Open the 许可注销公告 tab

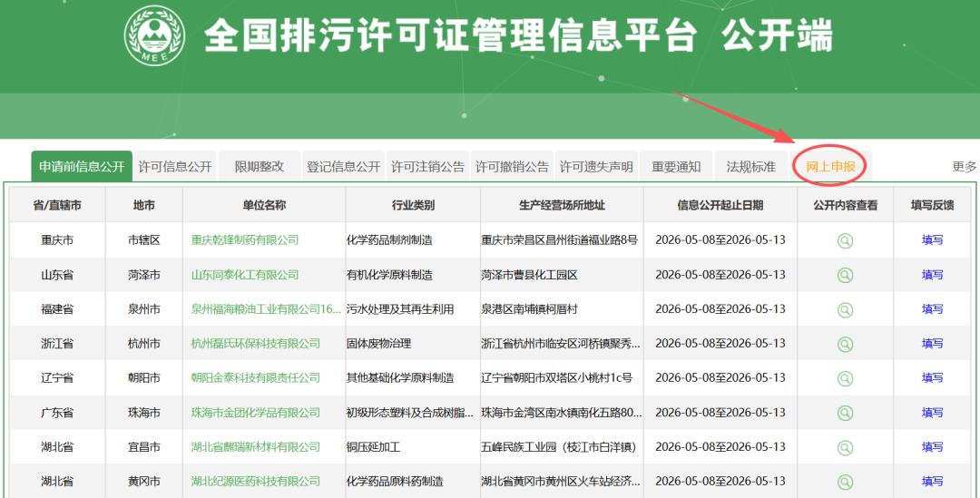(x=428, y=167)
